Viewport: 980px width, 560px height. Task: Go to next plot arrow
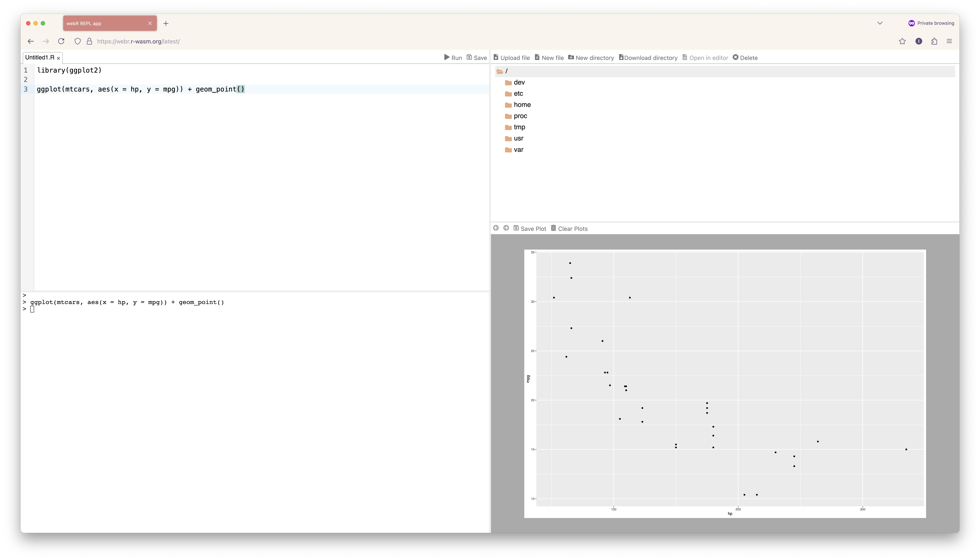click(x=506, y=228)
